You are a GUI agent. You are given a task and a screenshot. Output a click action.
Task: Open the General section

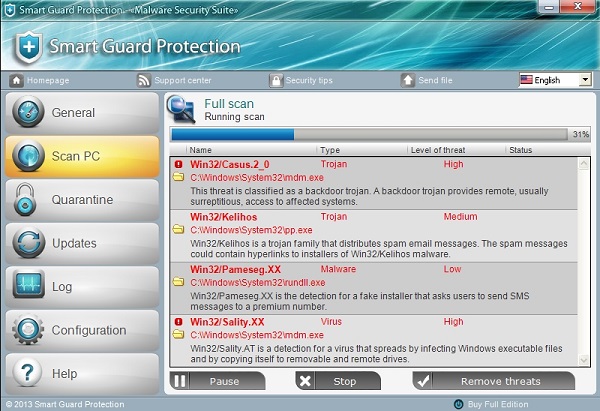pyautogui.click(x=82, y=113)
